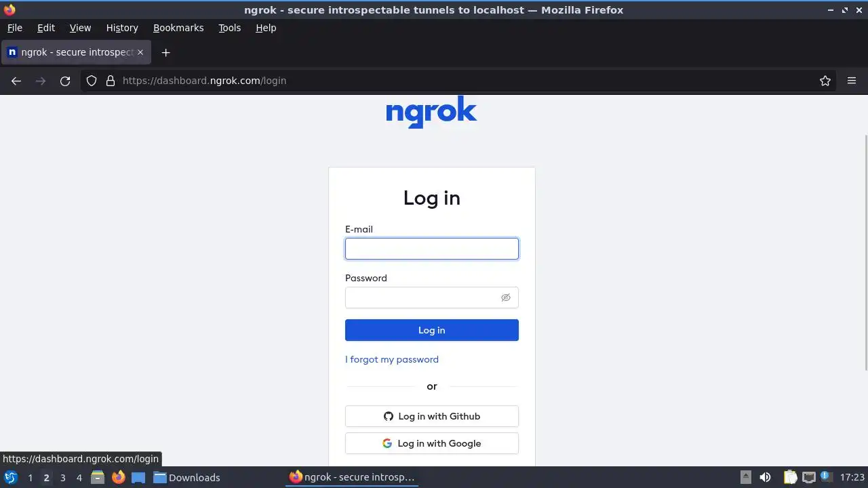Open the Help menu
Screen dimensions: 868x488
266,28
